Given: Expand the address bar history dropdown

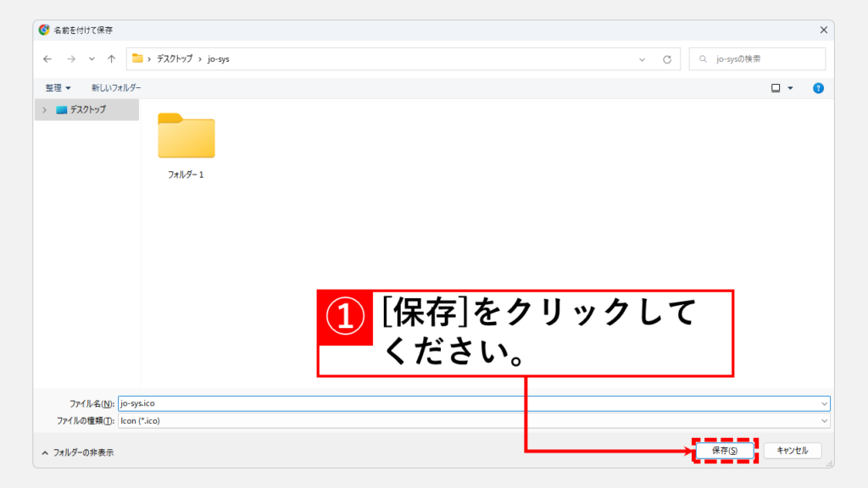Looking at the screenshot, I should click(643, 59).
